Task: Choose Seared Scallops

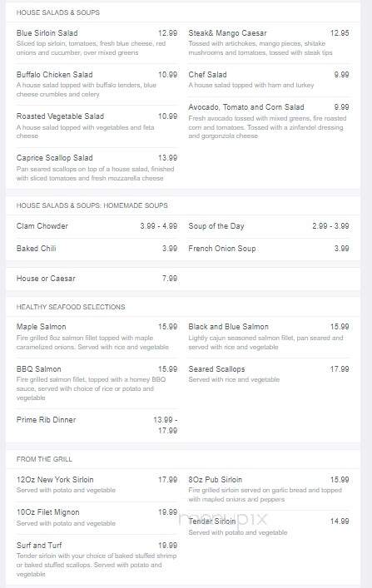Action: [269, 374]
